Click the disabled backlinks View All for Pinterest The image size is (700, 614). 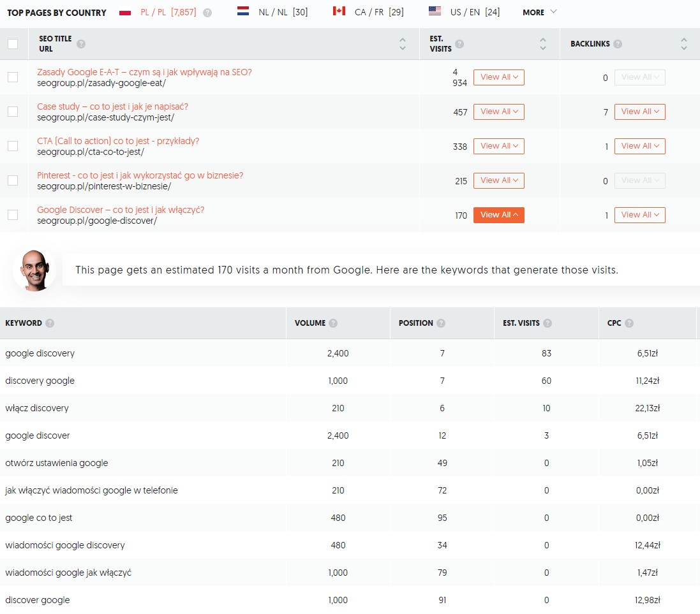tap(640, 180)
